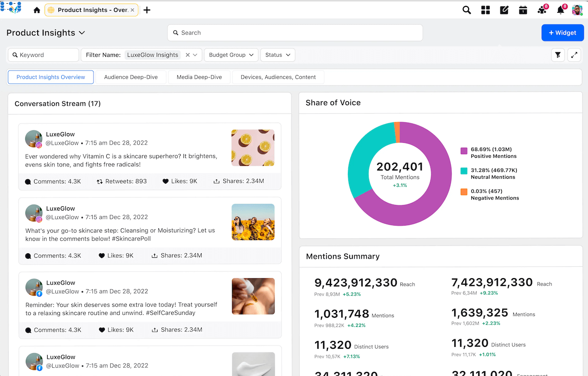Click the Retweets icon on Vitamin C post

point(99,181)
